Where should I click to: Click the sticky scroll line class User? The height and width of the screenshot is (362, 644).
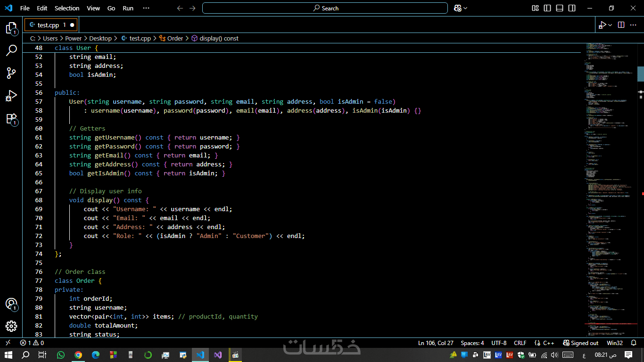click(x=302, y=48)
